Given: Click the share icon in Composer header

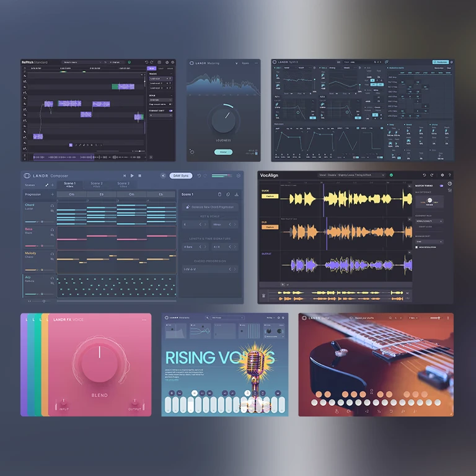Looking at the screenshot, I should [x=163, y=175].
